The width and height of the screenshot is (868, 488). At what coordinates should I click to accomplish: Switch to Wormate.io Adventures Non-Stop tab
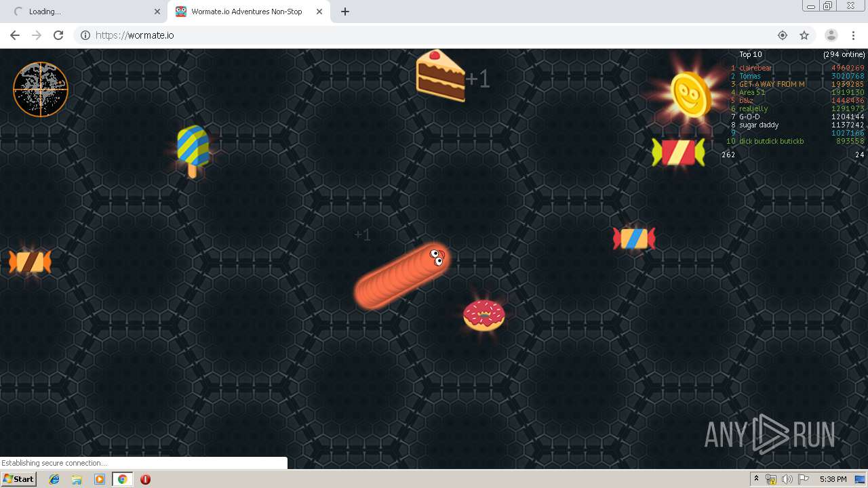pyautogui.click(x=248, y=12)
